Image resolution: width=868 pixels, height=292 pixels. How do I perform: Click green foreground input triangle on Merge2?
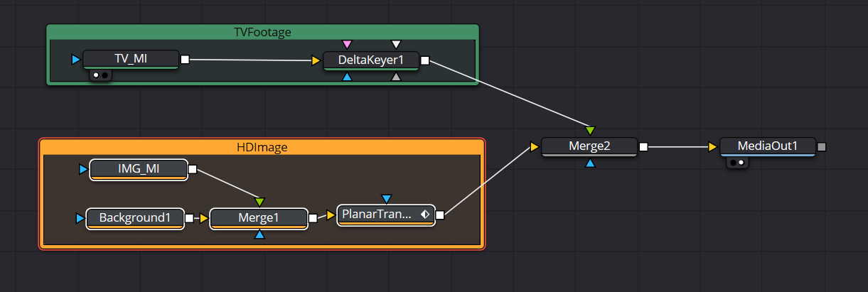pyautogui.click(x=590, y=131)
